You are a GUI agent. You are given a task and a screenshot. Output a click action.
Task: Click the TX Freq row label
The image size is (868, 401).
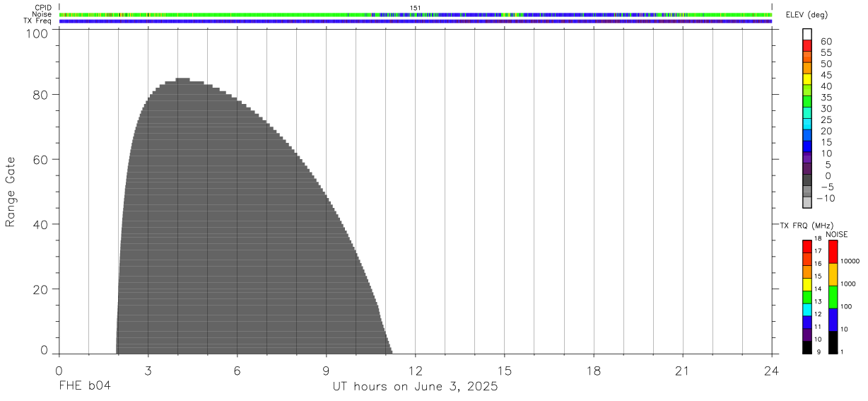pyautogui.click(x=38, y=21)
